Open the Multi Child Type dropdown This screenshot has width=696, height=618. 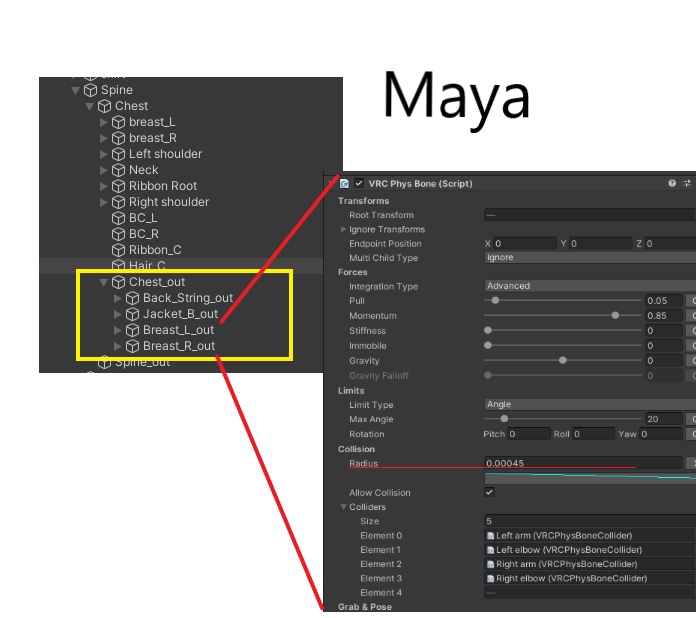(x=590, y=258)
